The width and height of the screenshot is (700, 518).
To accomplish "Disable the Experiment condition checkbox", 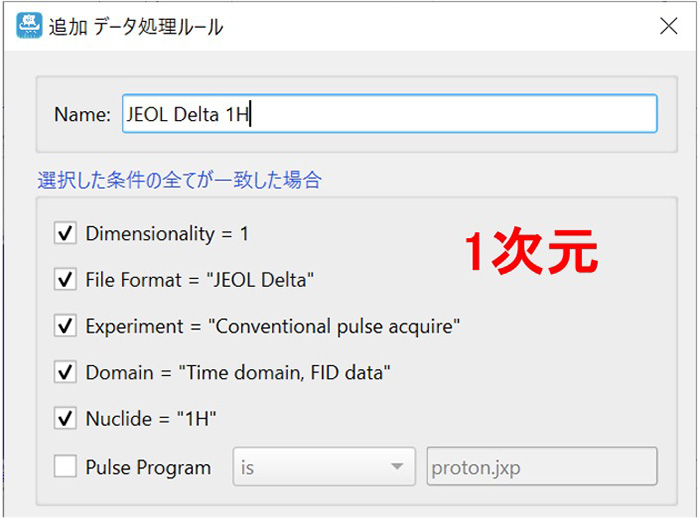I will pos(67,326).
